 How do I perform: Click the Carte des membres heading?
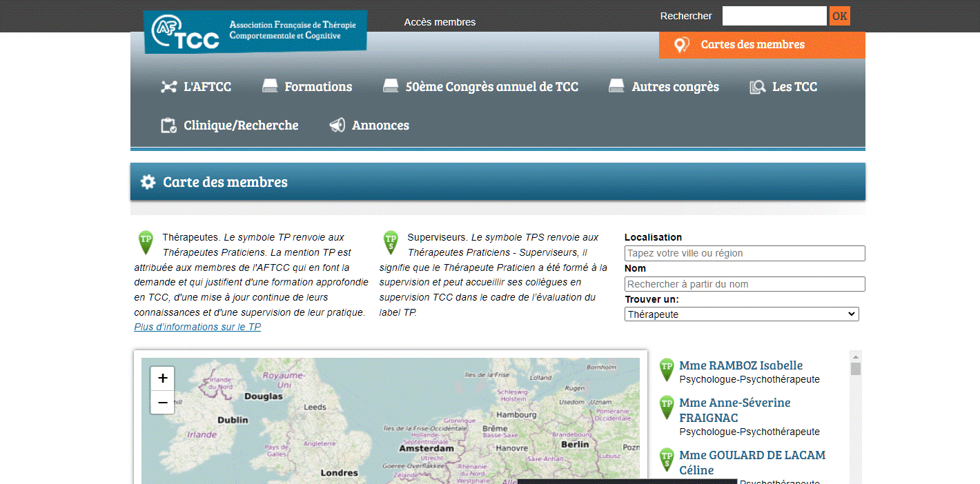pos(225,182)
